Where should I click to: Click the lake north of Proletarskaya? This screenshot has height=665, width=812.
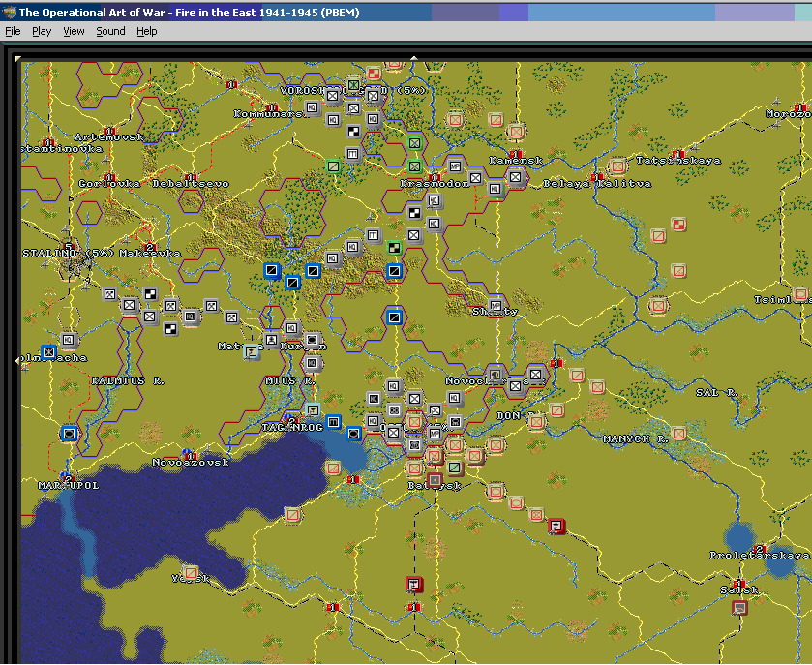pyautogui.click(x=740, y=535)
